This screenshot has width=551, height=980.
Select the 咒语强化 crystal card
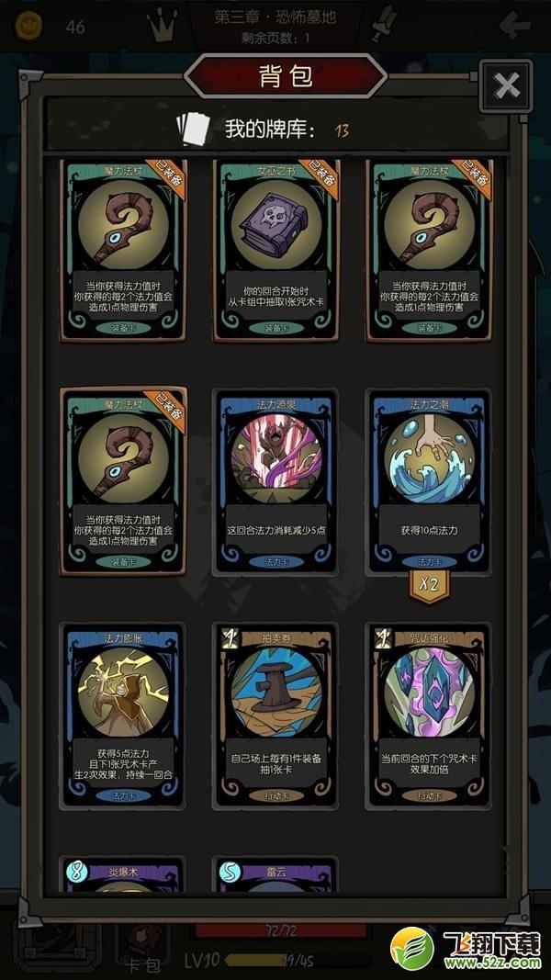click(429, 715)
